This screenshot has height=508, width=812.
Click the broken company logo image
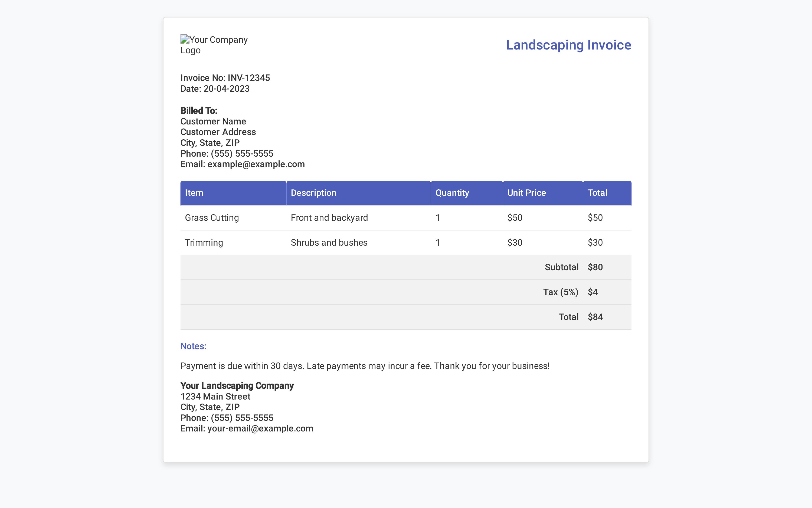coord(214,45)
